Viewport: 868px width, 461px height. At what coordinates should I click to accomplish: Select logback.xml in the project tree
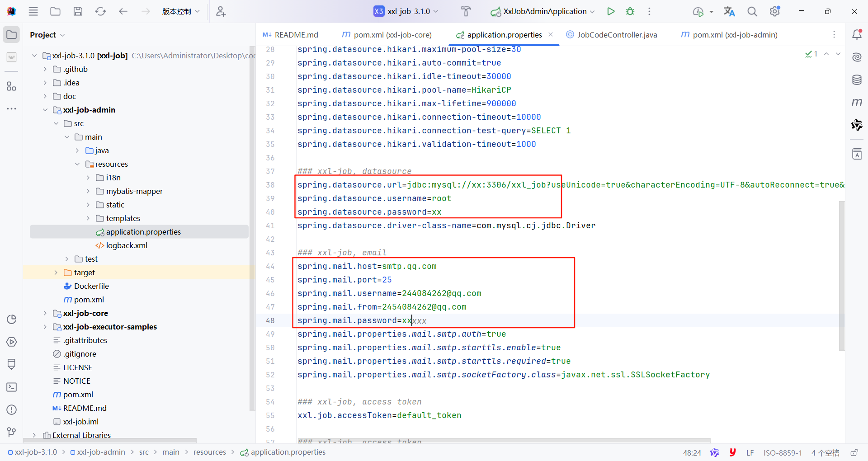[127, 245]
